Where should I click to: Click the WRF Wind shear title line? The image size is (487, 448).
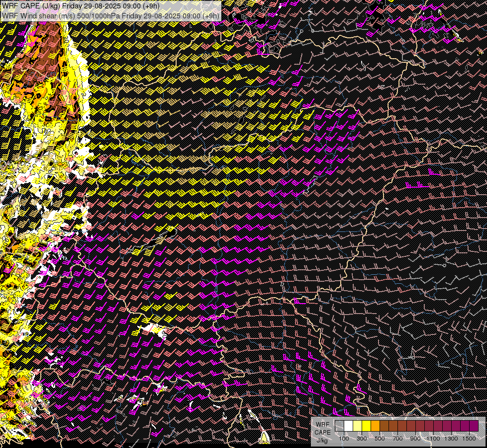coord(110,16)
